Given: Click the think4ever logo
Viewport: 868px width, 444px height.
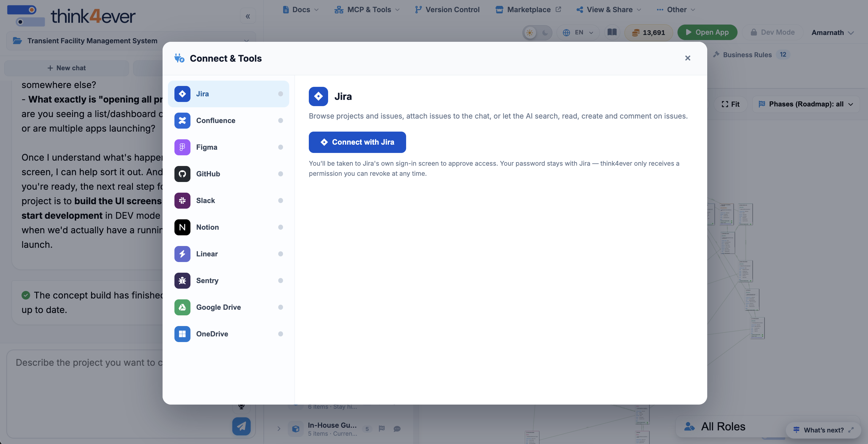Looking at the screenshot, I should coord(71,16).
